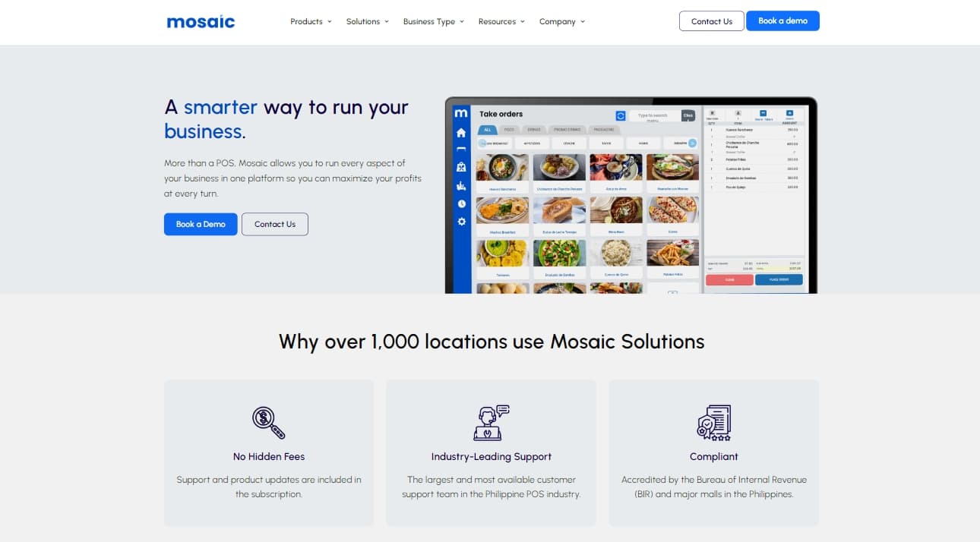
Task: Click 'Support and product updates are included' text
Action: (x=269, y=480)
